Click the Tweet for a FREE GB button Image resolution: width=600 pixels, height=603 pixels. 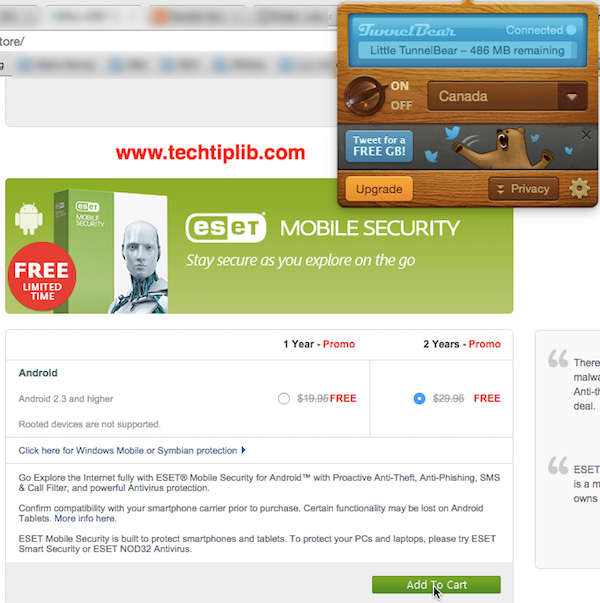click(x=379, y=146)
